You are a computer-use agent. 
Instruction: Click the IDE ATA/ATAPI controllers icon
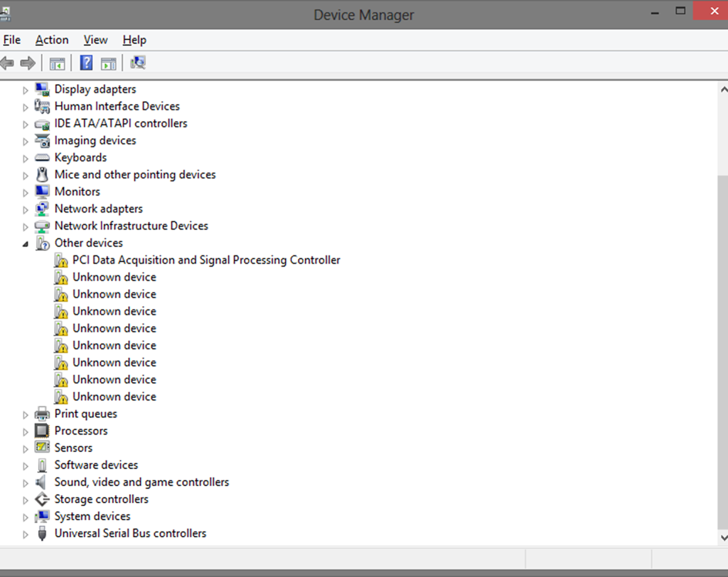42,125
